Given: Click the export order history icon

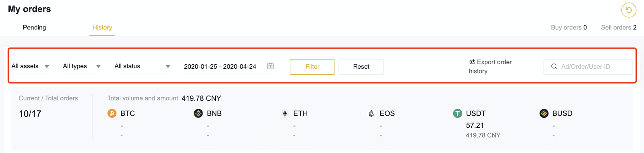Looking at the screenshot, I should tap(472, 62).
